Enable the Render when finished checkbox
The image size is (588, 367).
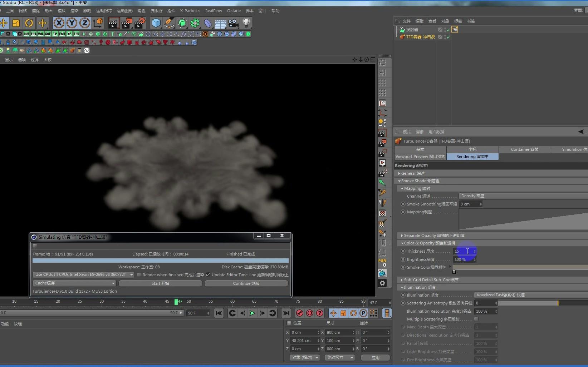139,274
